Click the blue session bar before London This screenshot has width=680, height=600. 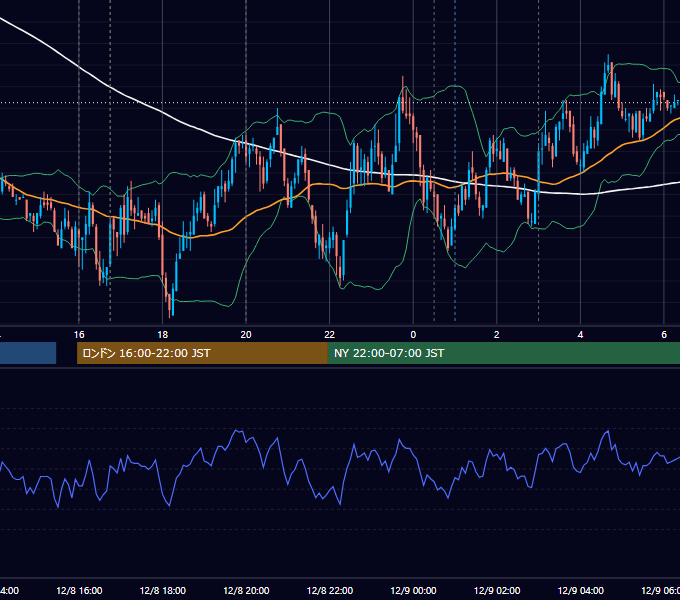(x=28, y=353)
